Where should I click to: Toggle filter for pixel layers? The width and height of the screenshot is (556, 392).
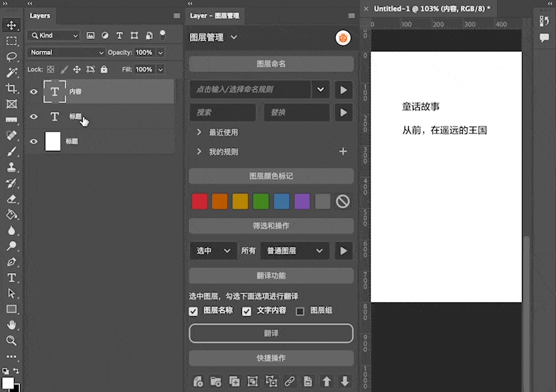[91, 35]
